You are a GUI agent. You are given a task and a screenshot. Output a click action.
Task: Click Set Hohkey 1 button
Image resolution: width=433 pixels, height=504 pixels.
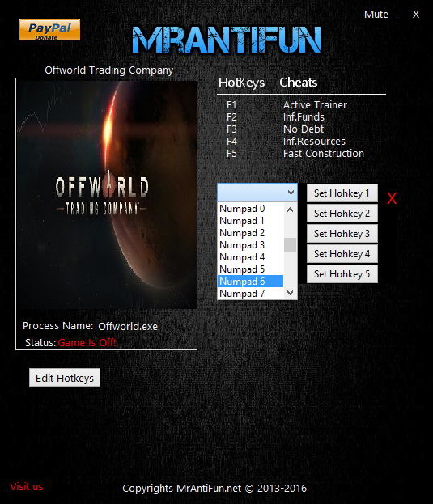[342, 193]
